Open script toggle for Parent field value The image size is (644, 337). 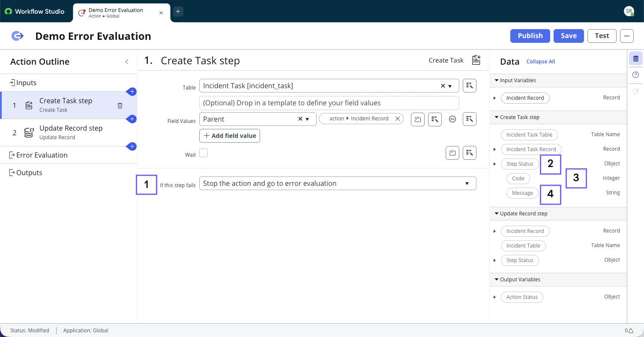pos(418,119)
